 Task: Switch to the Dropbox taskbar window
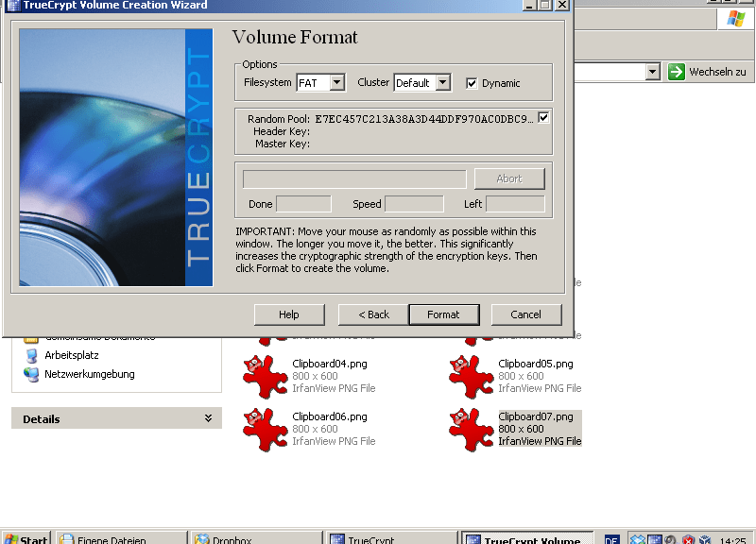(x=256, y=538)
